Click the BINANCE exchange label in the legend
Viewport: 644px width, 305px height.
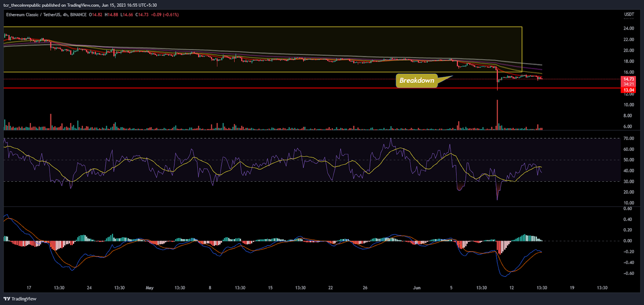click(x=78, y=14)
